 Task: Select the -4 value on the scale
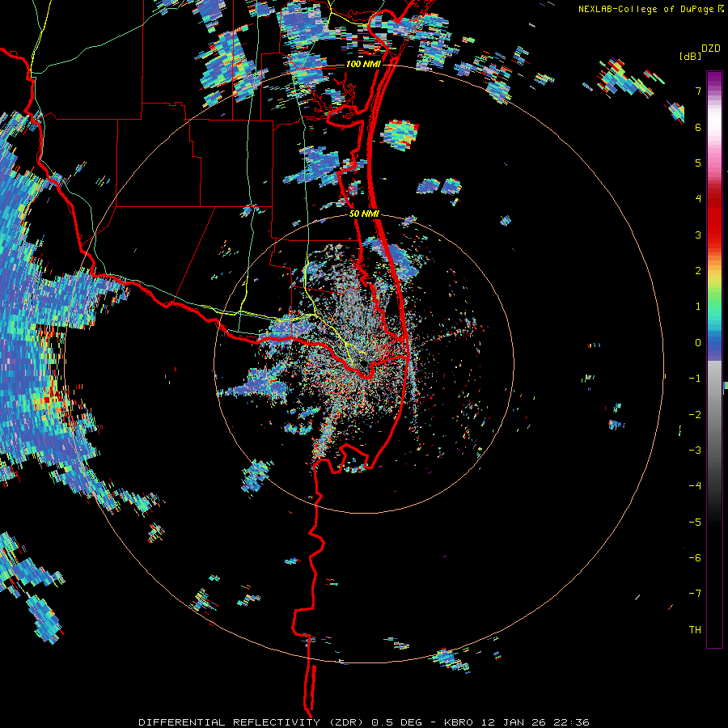click(695, 486)
